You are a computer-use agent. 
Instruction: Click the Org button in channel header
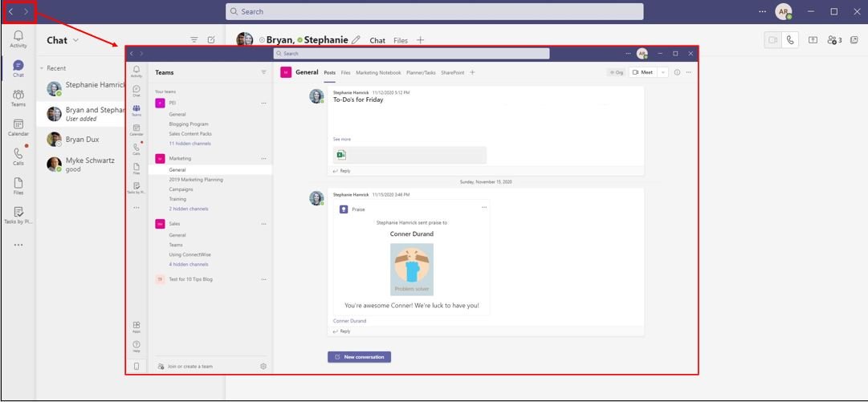(x=617, y=72)
